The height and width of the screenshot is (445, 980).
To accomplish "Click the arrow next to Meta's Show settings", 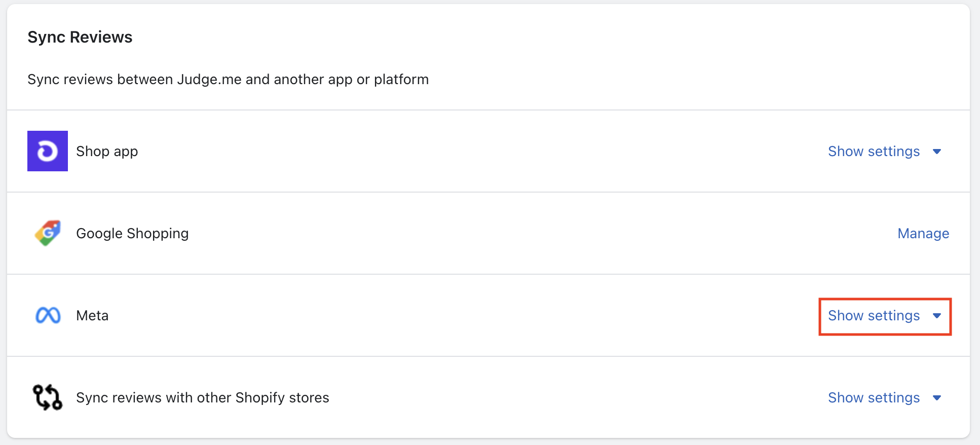I will click(937, 316).
